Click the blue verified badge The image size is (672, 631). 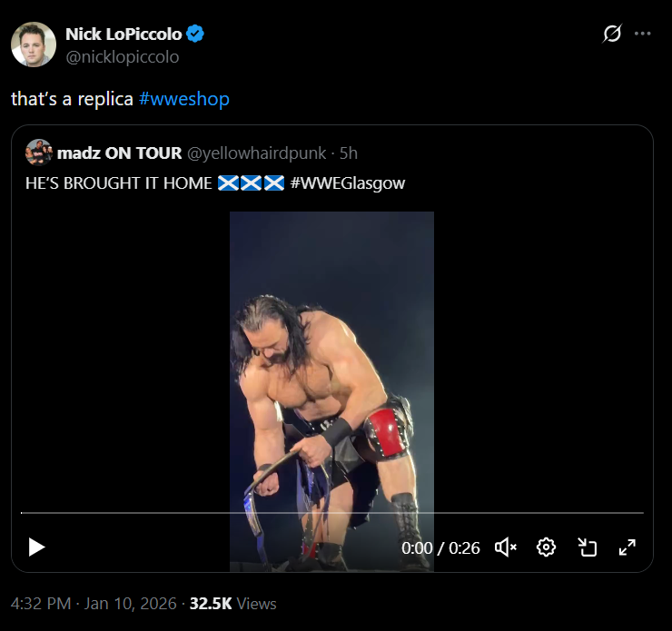tap(195, 35)
